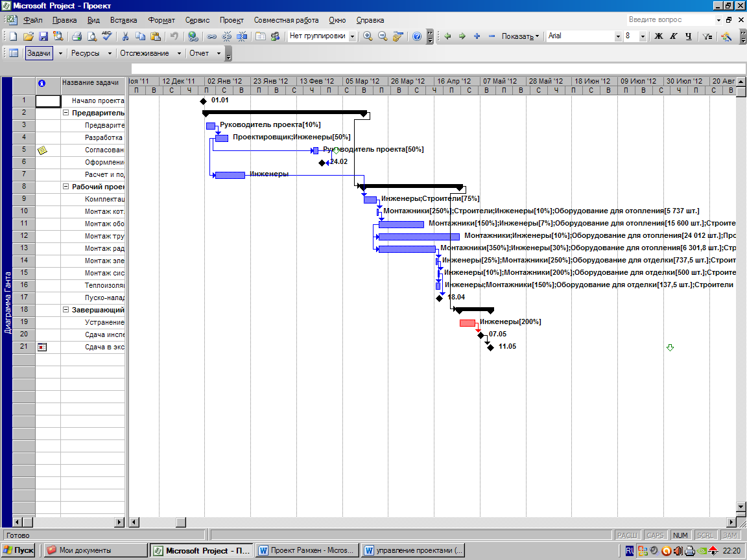Assign Resources people icon
The height and width of the screenshot is (560, 747).
(x=275, y=36)
